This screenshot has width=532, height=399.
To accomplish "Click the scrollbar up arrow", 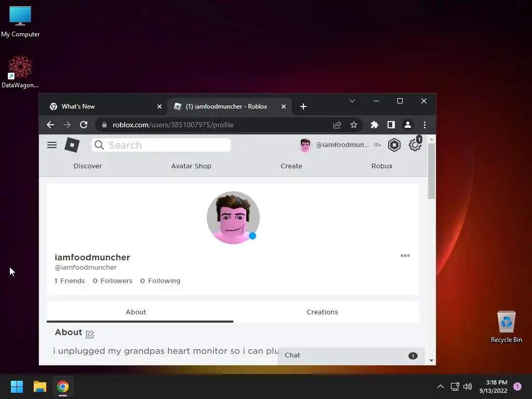I will 431,139.
